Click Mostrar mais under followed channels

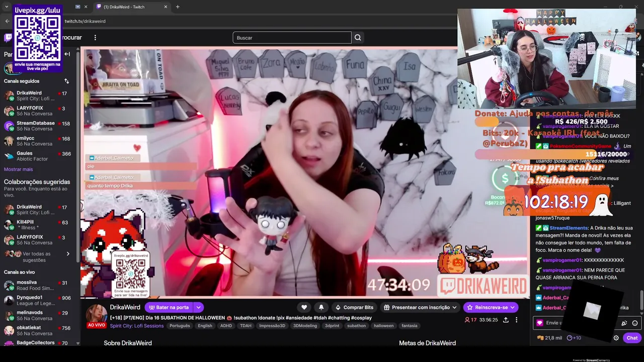(18, 169)
